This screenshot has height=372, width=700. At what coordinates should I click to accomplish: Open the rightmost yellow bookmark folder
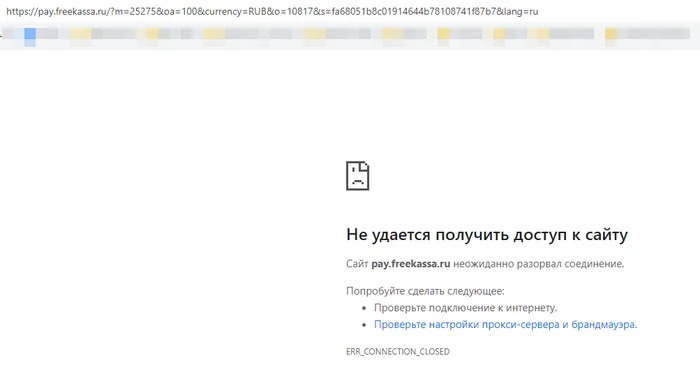611,34
